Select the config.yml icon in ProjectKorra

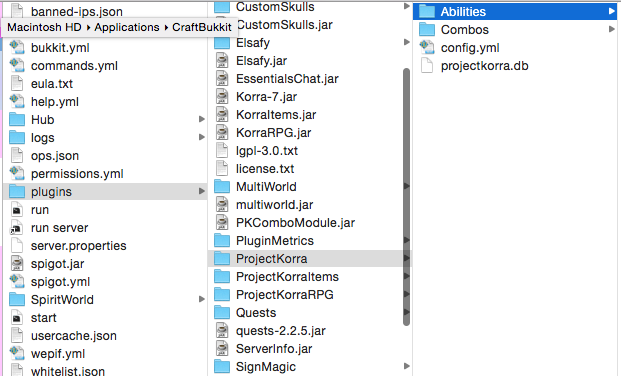point(427,48)
